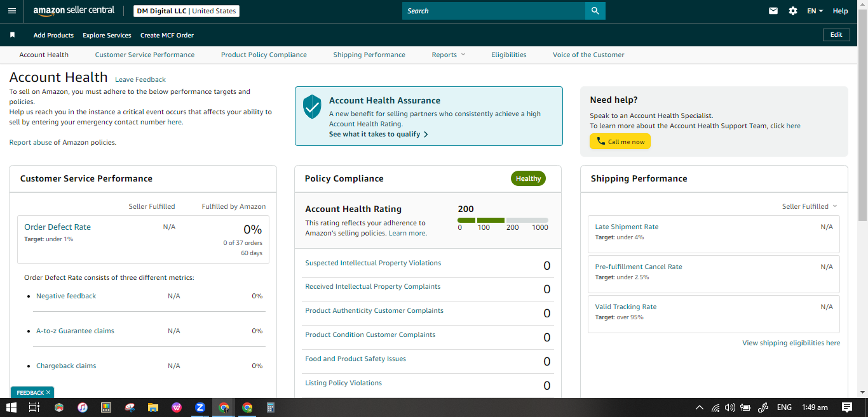Click the Leave Feedback link
Screen dimensions: 868x417
(x=140, y=79)
